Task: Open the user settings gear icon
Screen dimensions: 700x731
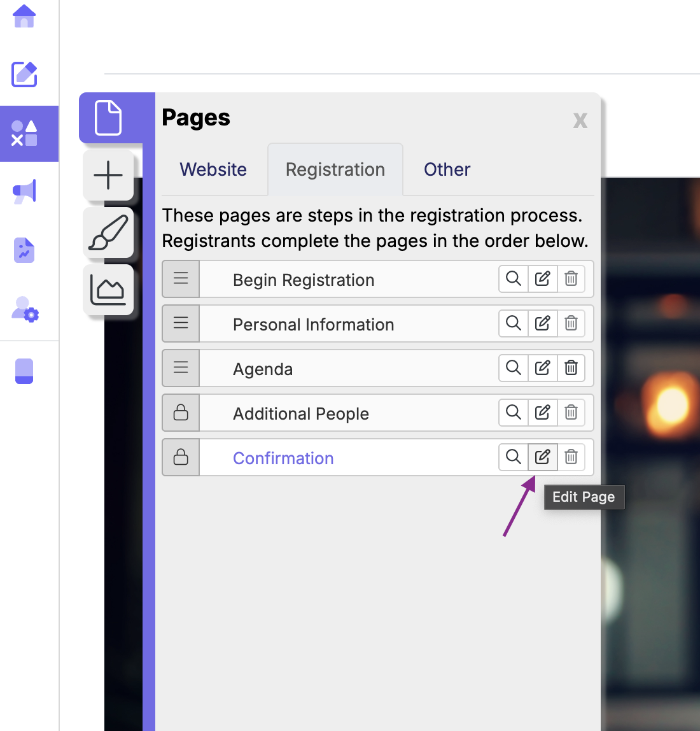Action: pos(25,309)
